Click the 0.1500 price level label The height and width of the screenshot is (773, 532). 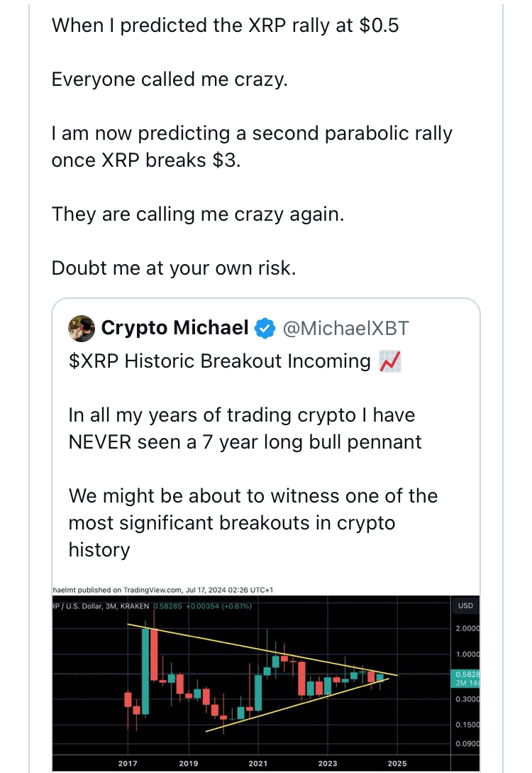[x=466, y=725]
